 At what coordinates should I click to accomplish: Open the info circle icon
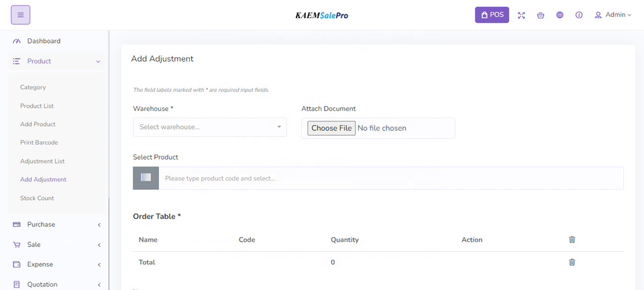click(x=579, y=15)
